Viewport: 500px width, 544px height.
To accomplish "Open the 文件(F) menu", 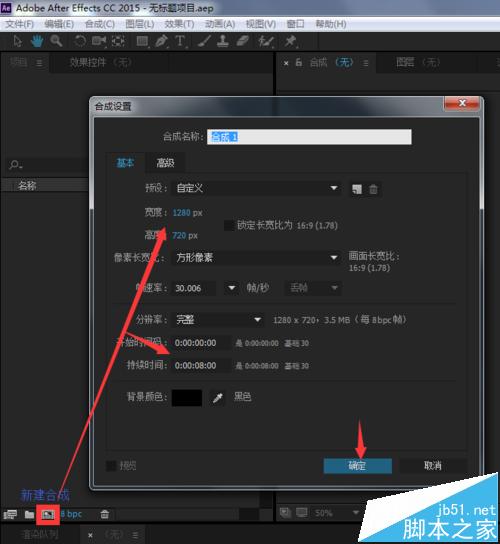I will click(19, 24).
